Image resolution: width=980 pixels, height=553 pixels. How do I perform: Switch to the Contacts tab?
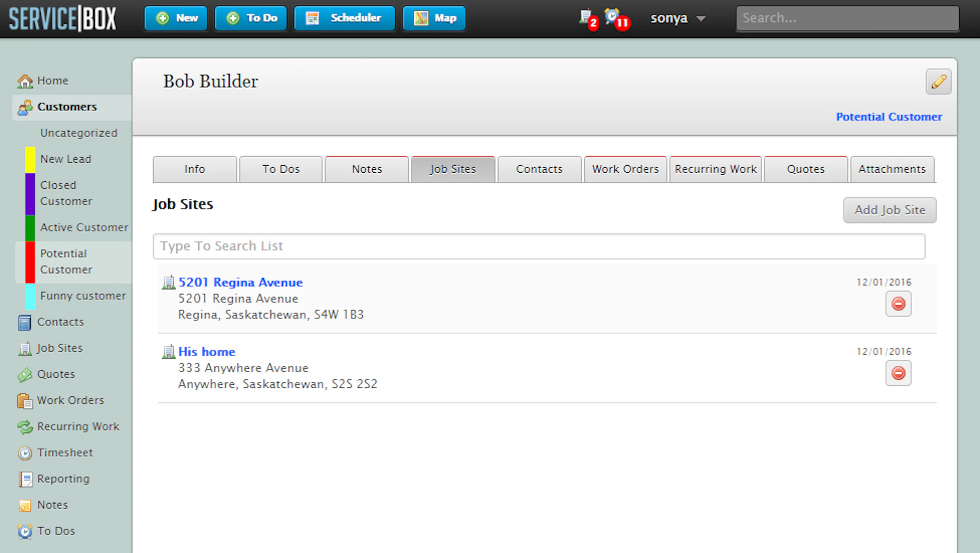539,169
